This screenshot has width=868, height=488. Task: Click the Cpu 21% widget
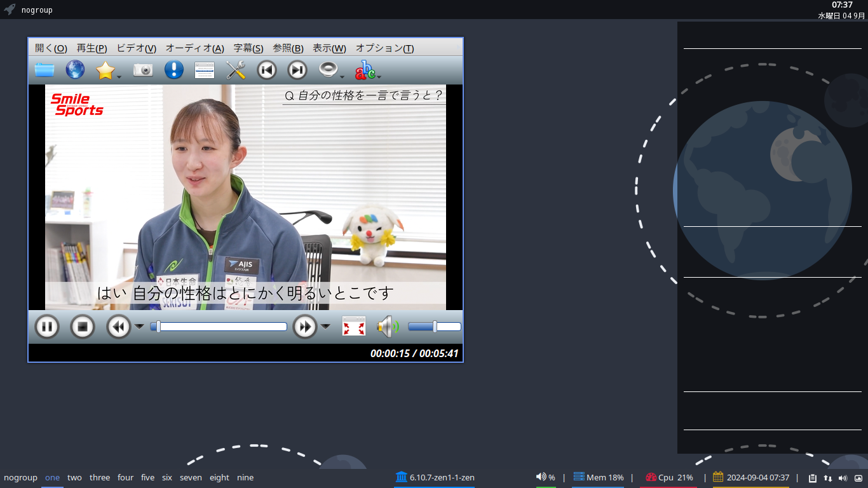[669, 477]
